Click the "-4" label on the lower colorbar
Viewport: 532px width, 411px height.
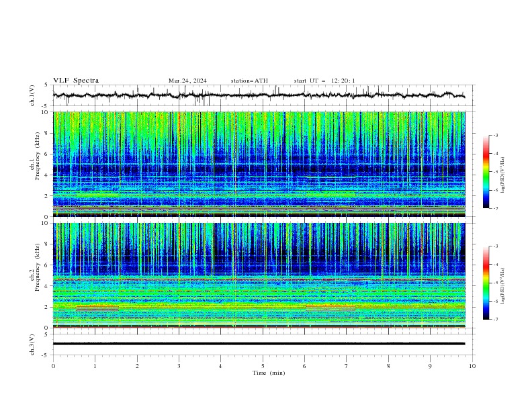[496, 265]
